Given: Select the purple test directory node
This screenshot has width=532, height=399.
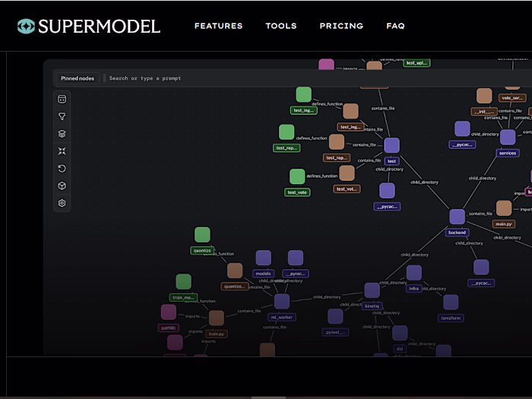Looking at the screenshot, I should tap(392, 145).
